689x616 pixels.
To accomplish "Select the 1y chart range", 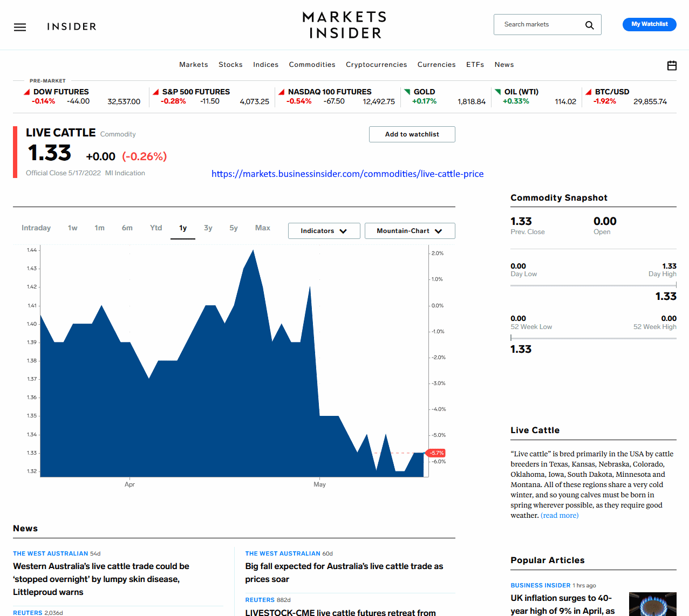I will coord(183,228).
